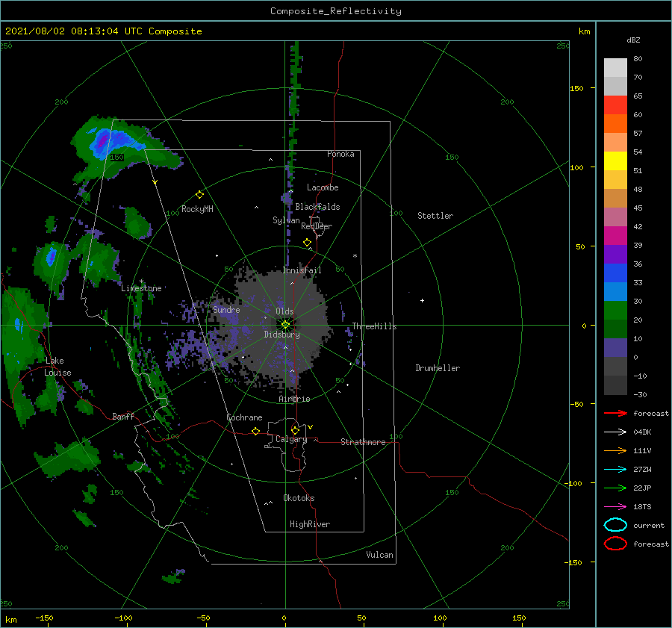Pick the red 65-60 dBZ swatch
The image size is (672, 628).
coord(615,105)
